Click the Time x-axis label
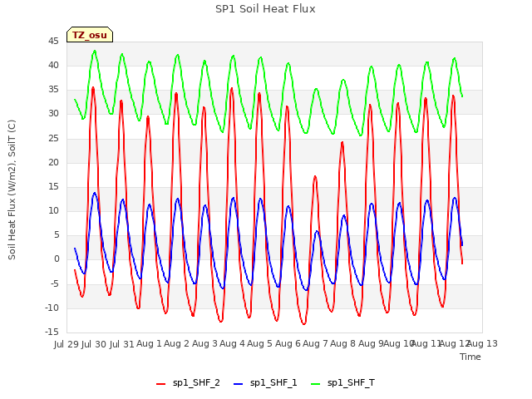The height and width of the screenshot is (399, 532). tap(470, 357)
